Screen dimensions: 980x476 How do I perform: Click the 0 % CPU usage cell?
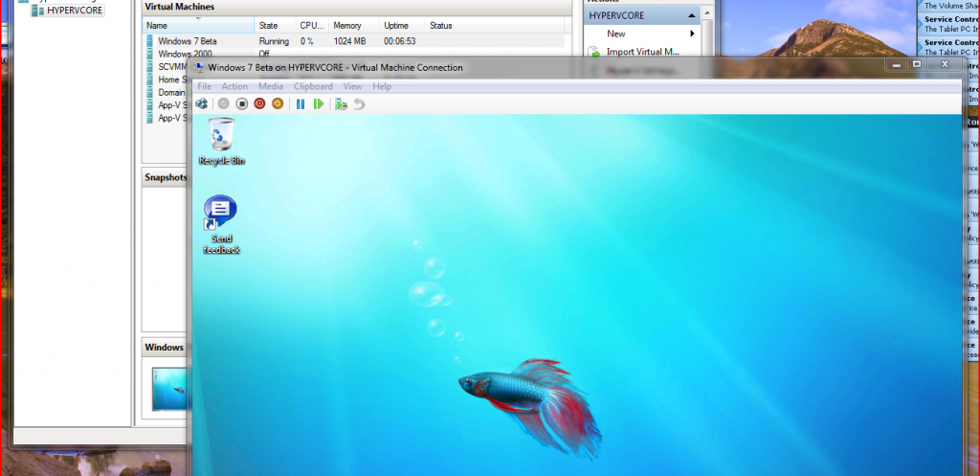pos(307,41)
